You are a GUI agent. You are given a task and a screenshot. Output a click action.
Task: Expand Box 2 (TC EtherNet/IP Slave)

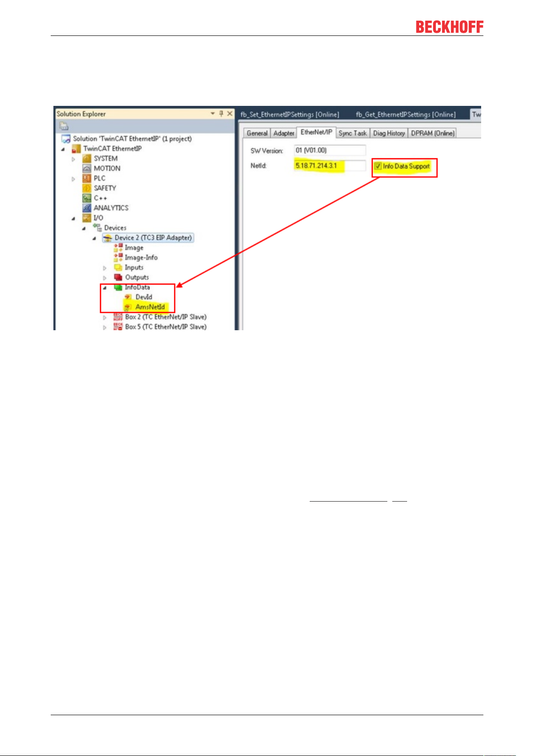pyautogui.click(x=105, y=317)
